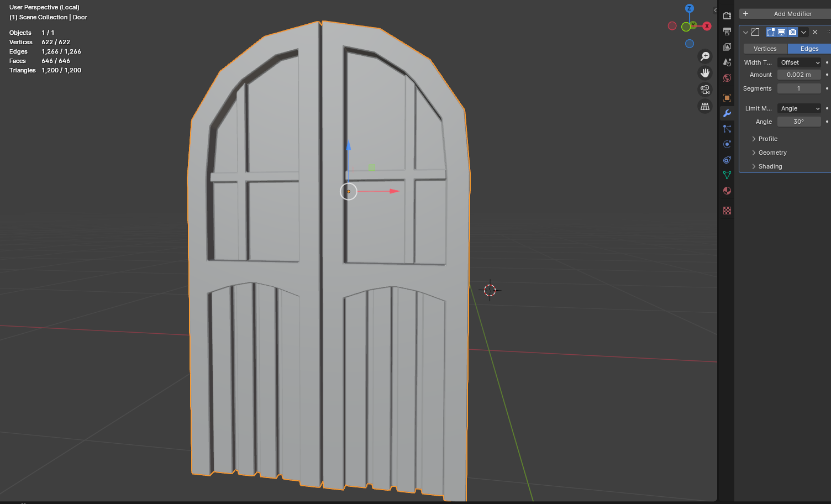The width and height of the screenshot is (831, 504).
Task: Open the World properties tab
Action: tap(727, 78)
